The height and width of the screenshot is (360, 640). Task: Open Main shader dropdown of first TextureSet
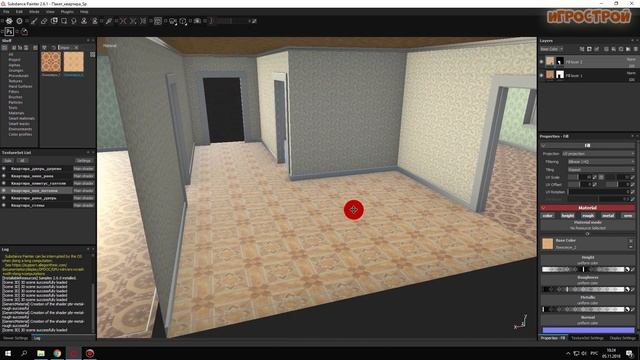point(84,169)
